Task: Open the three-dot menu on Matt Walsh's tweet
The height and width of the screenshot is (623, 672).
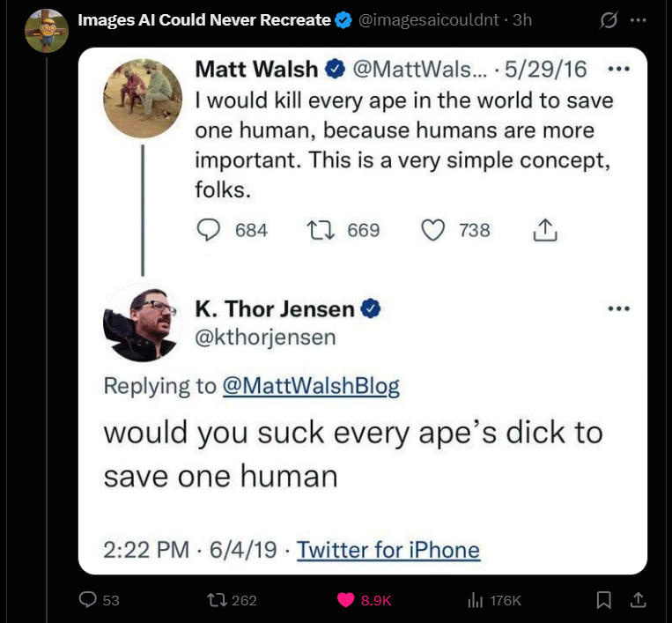Action: 619,68
